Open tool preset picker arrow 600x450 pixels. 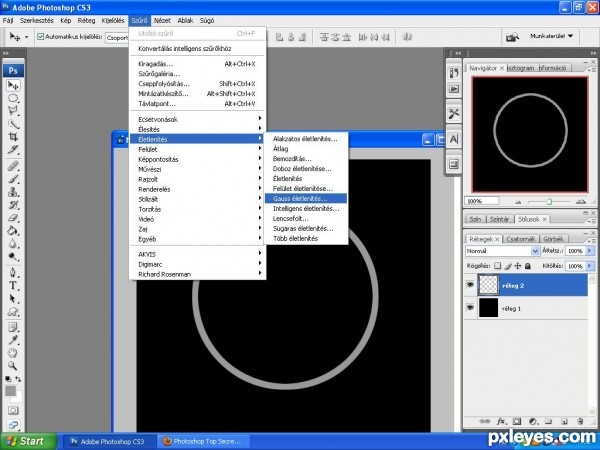[x=26, y=37]
